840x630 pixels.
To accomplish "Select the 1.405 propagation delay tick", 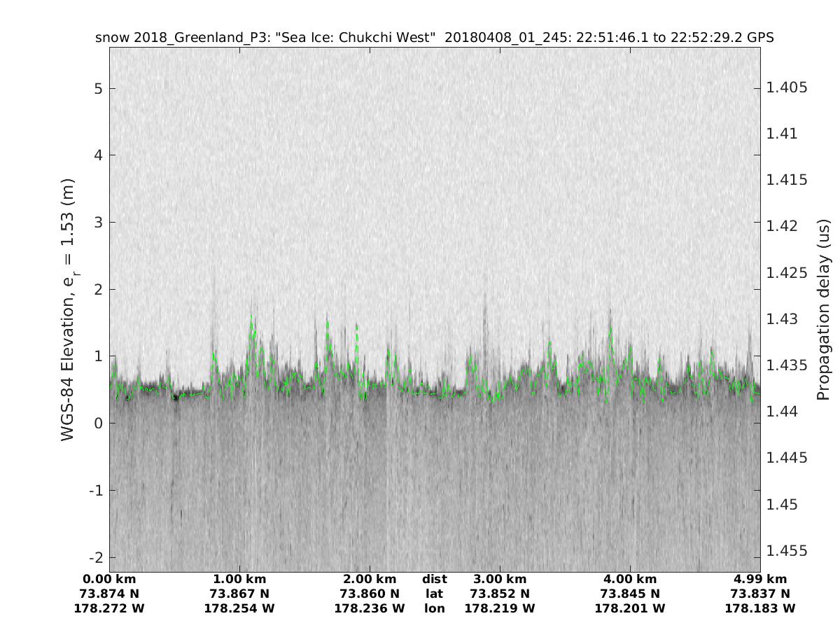I will coord(787,87).
